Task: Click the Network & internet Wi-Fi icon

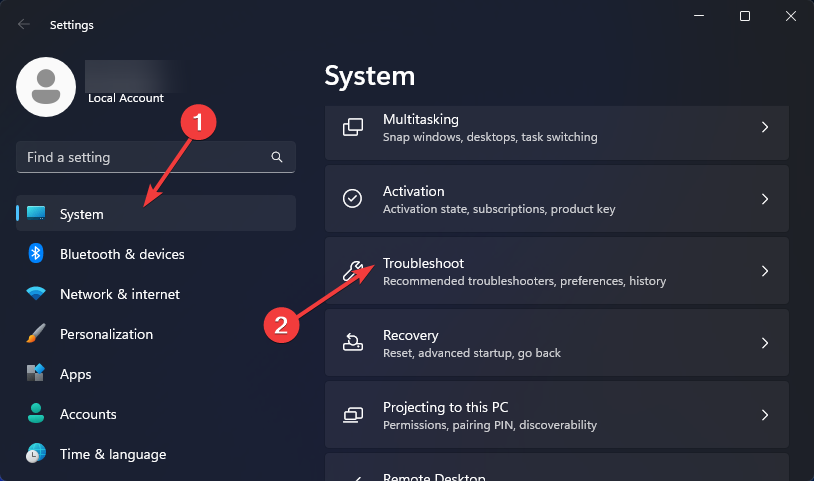Action: pos(36,294)
